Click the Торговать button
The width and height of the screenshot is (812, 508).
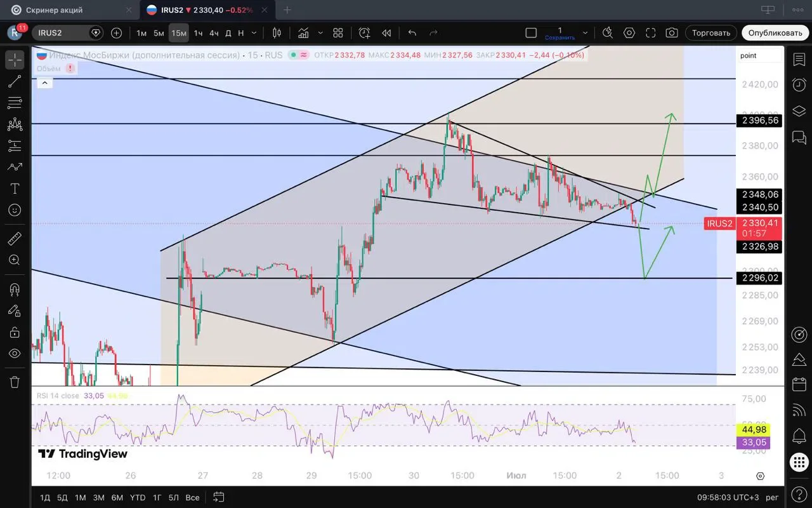coord(710,33)
